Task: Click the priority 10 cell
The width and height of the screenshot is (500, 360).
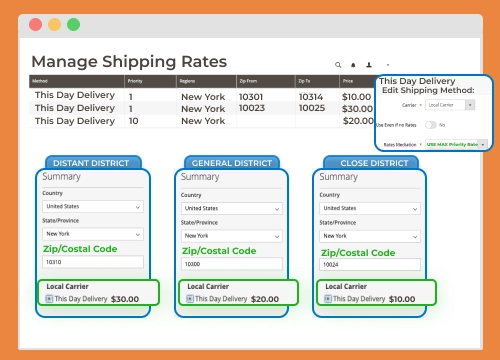Action: [x=134, y=121]
